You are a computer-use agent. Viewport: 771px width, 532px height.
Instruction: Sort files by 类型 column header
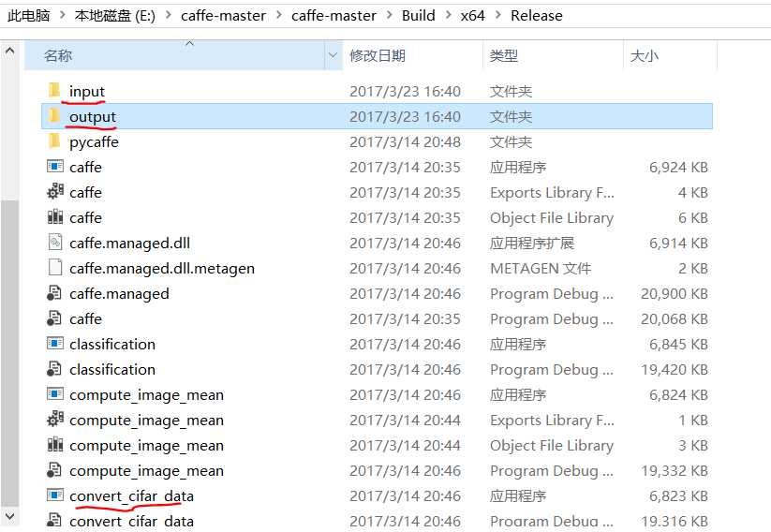[553, 55]
